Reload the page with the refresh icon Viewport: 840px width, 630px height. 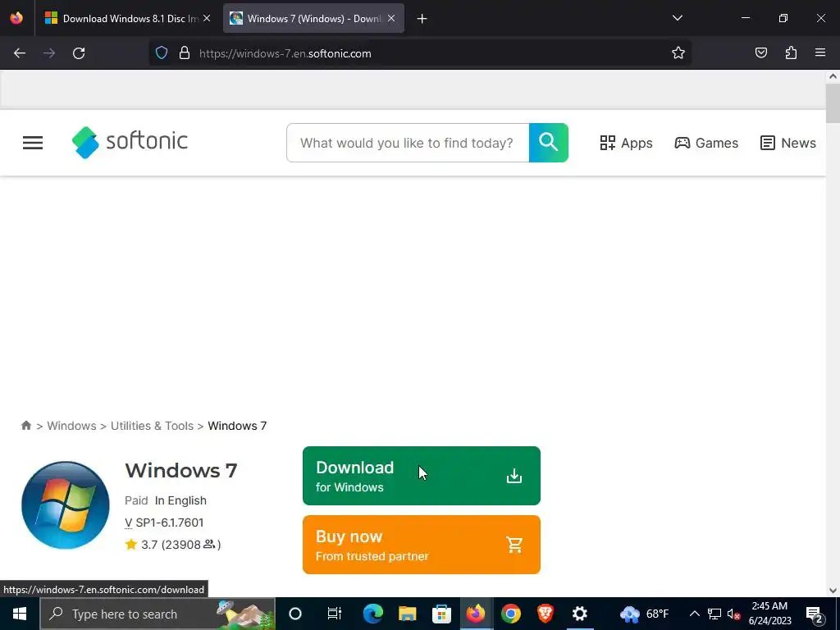pyautogui.click(x=79, y=53)
